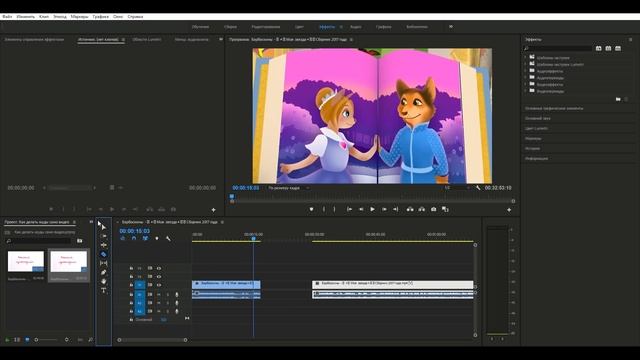Open the Окно menu
Viewport: 640px width, 360px height.
pos(118,17)
